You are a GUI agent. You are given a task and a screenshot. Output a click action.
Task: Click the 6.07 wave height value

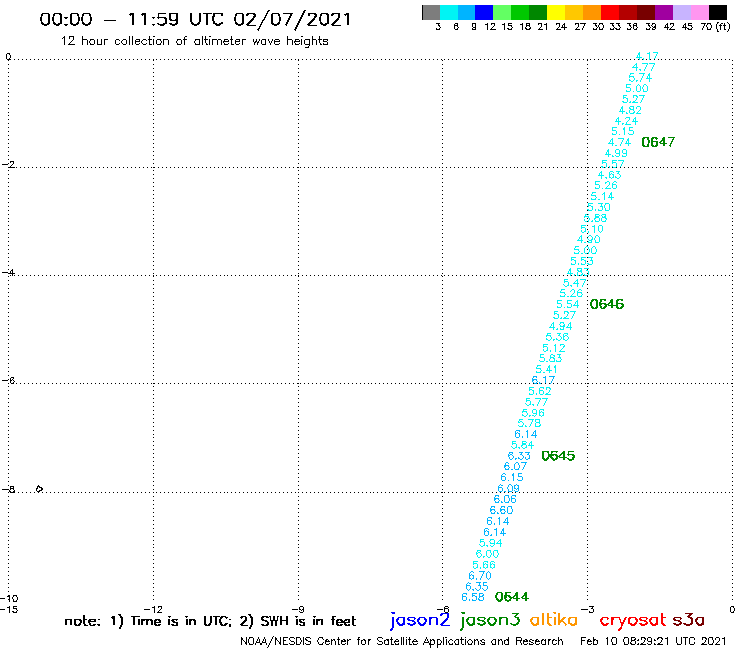tap(515, 467)
